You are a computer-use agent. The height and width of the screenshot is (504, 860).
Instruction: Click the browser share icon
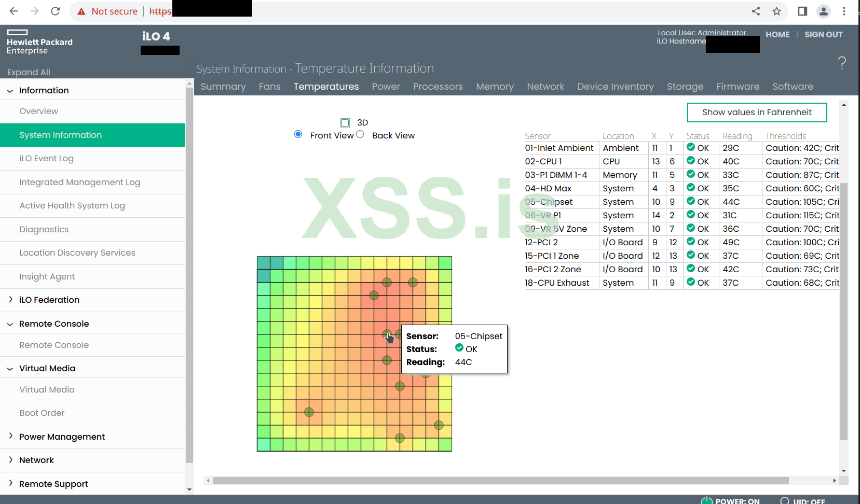point(756,11)
